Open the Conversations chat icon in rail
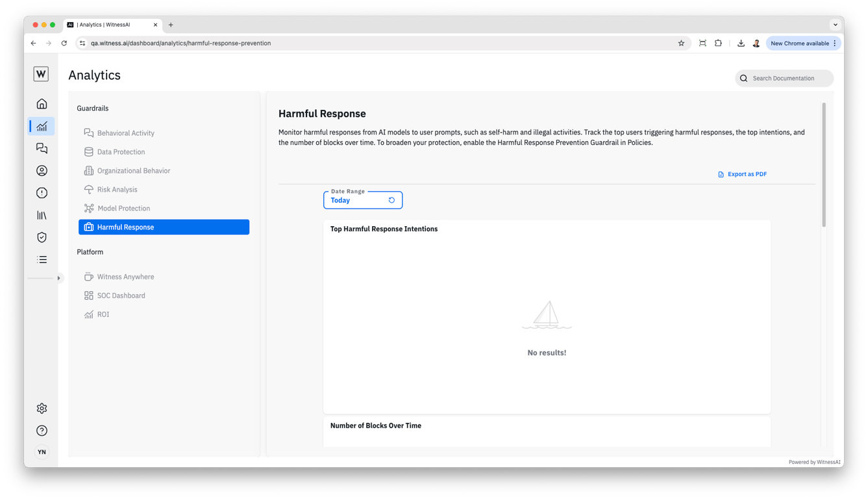The image size is (868, 499). (x=42, y=148)
